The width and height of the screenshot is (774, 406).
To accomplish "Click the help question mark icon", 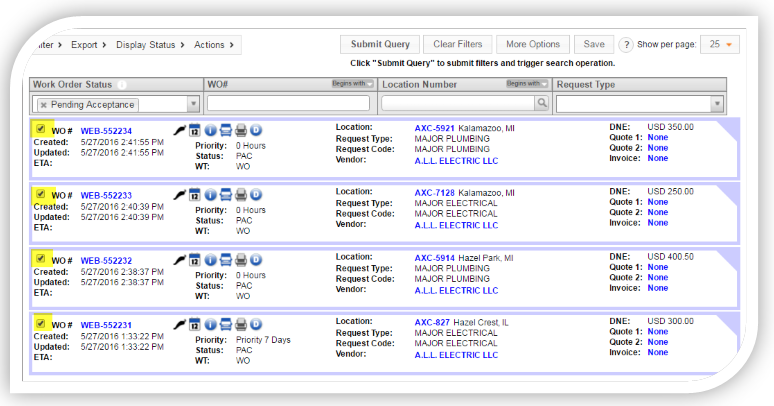I will click(x=627, y=45).
